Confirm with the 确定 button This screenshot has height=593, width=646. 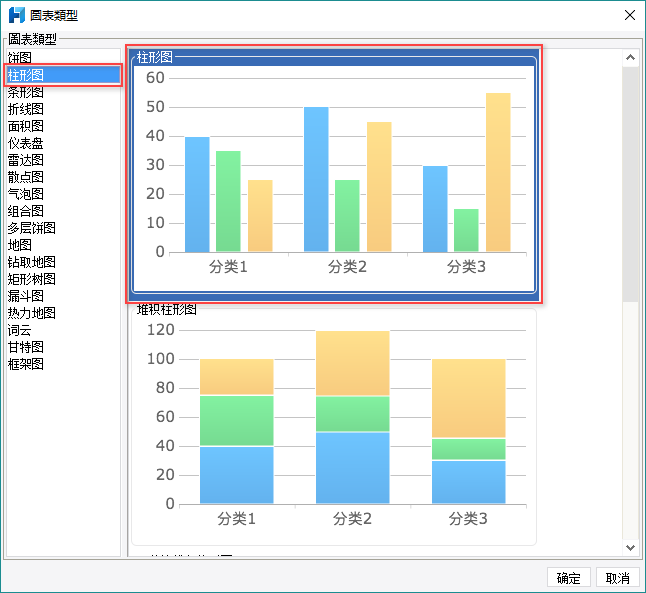click(569, 578)
